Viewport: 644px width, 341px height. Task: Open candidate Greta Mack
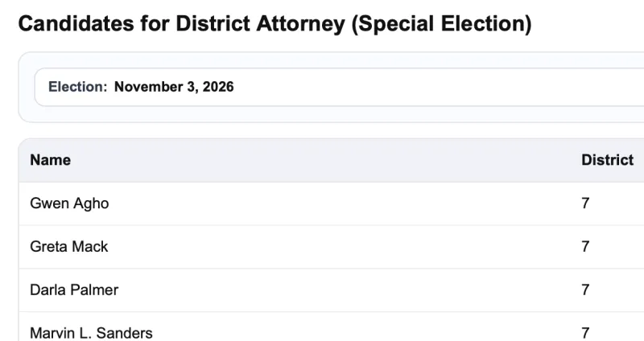69,247
